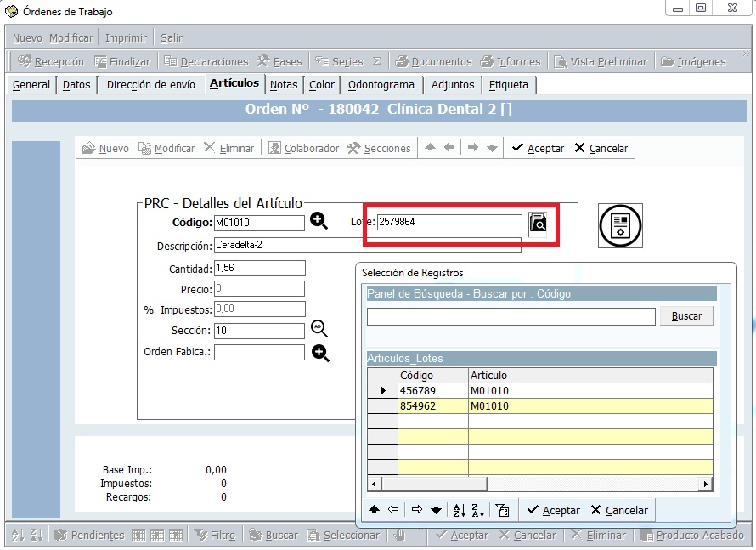Click Producto Acabado at the bottom
Image resolution: width=756 pixels, height=550 pixels.
694,535
